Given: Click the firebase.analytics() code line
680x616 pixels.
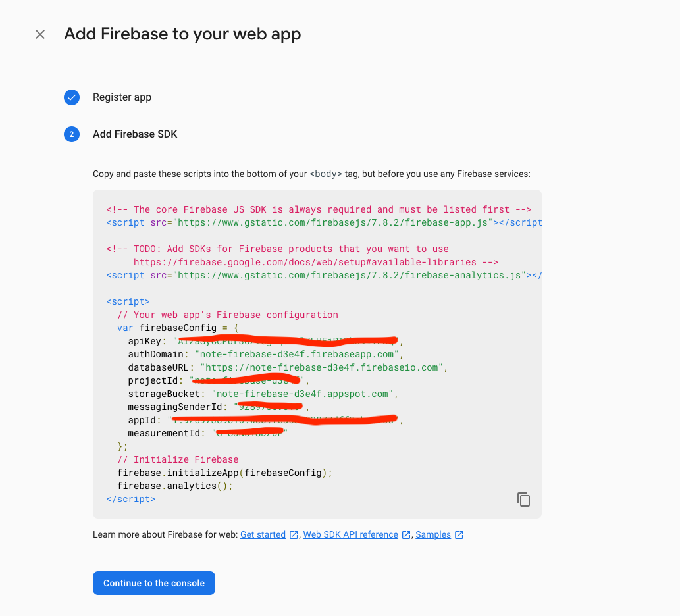Looking at the screenshot, I should pyautogui.click(x=175, y=486).
